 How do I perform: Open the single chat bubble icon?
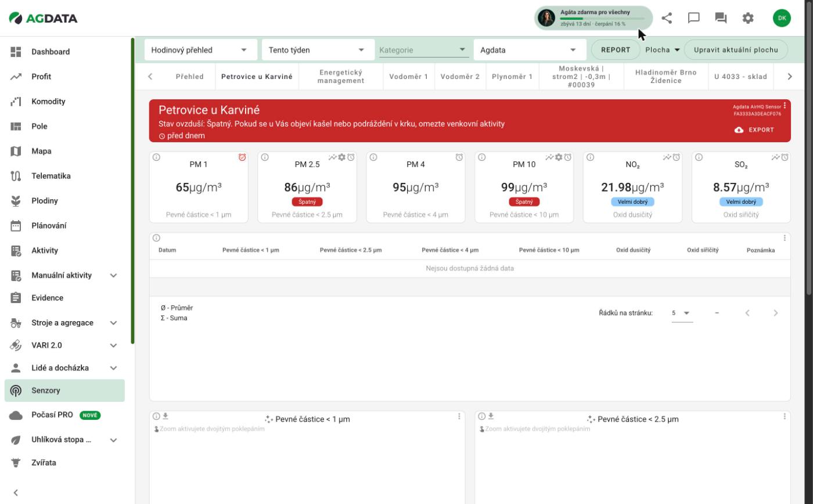click(694, 18)
